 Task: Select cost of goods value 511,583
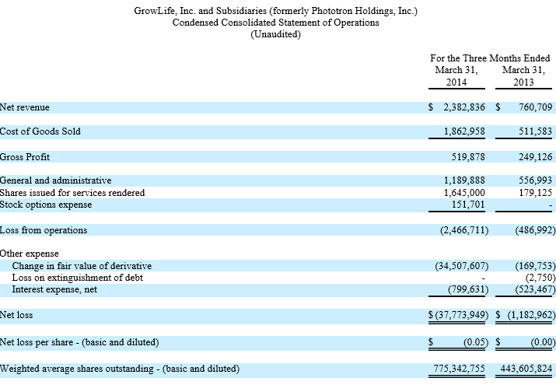point(536,131)
